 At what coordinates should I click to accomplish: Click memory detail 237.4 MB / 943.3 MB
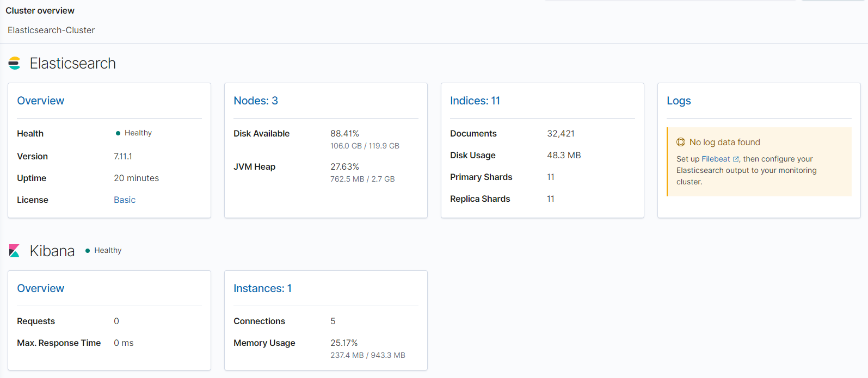pos(368,355)
